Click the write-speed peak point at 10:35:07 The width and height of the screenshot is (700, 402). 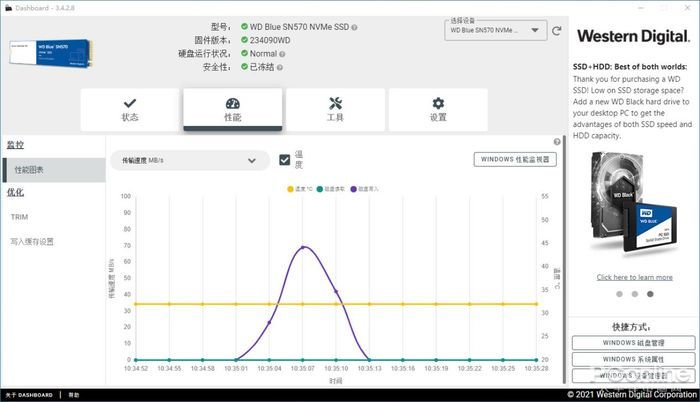pos(303,247)
